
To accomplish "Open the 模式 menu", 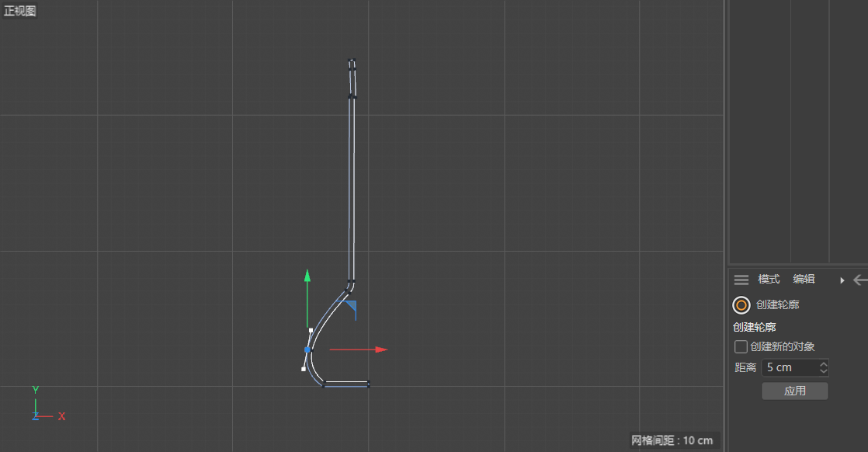I will pyautogui.click(x=769, y=279).
